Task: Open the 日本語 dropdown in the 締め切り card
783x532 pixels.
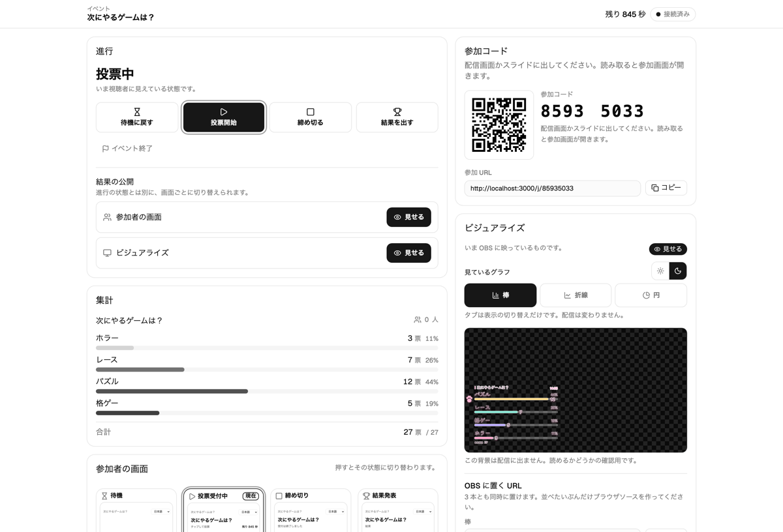Action: point(335,512)
